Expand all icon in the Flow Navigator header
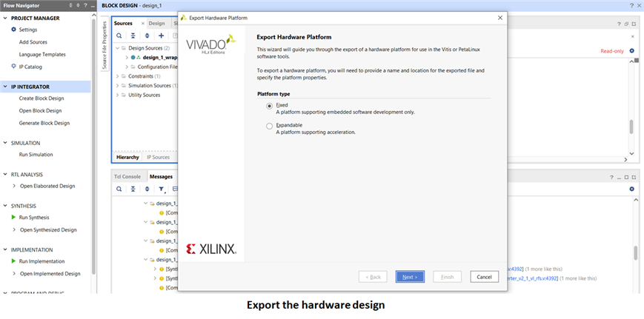The height and width of the screenshot is (319, 644). (78, 5)
